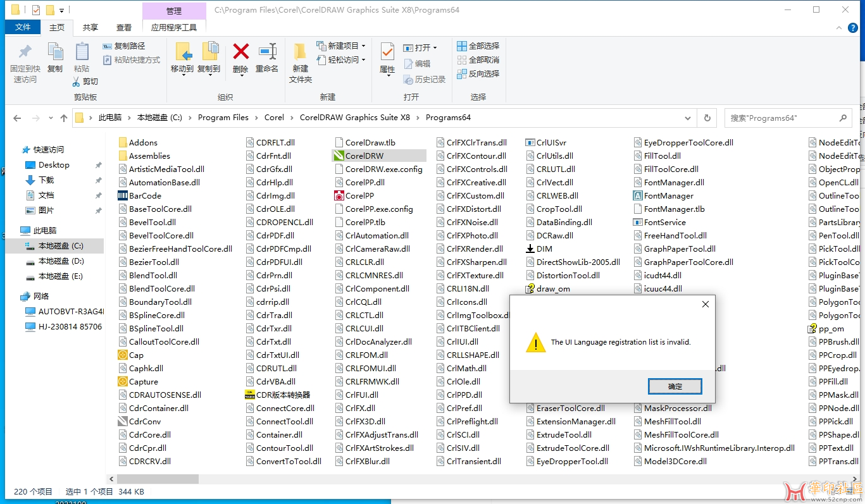This screenshot has width=865, height=504.
Task: Click 全部选择
Action: (478, 46)
